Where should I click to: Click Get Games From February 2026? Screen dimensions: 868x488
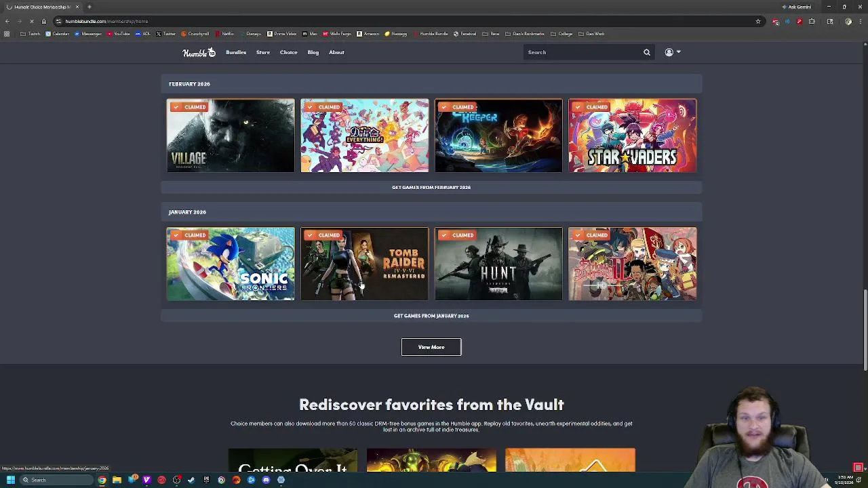(x=431, y=187)
